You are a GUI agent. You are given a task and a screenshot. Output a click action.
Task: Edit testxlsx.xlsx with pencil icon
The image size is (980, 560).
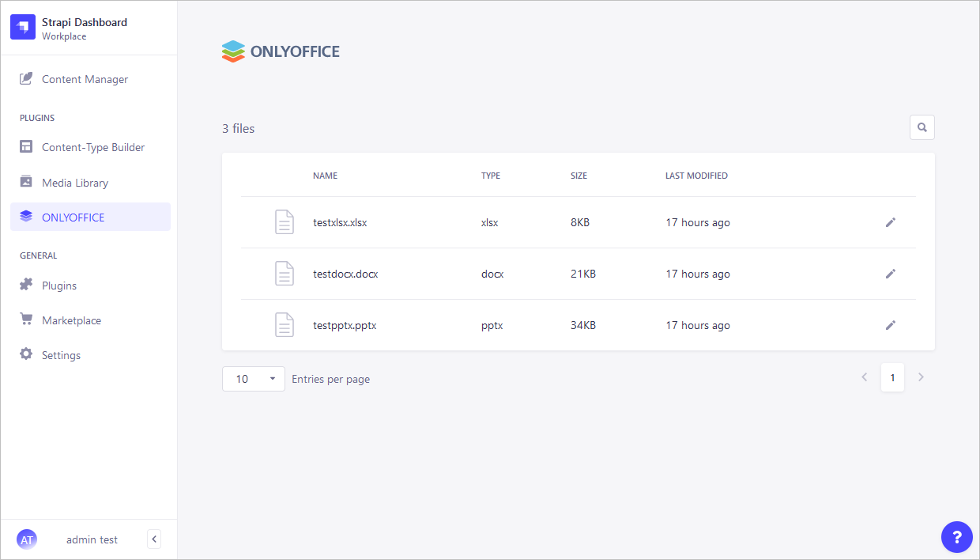(891, 222)
